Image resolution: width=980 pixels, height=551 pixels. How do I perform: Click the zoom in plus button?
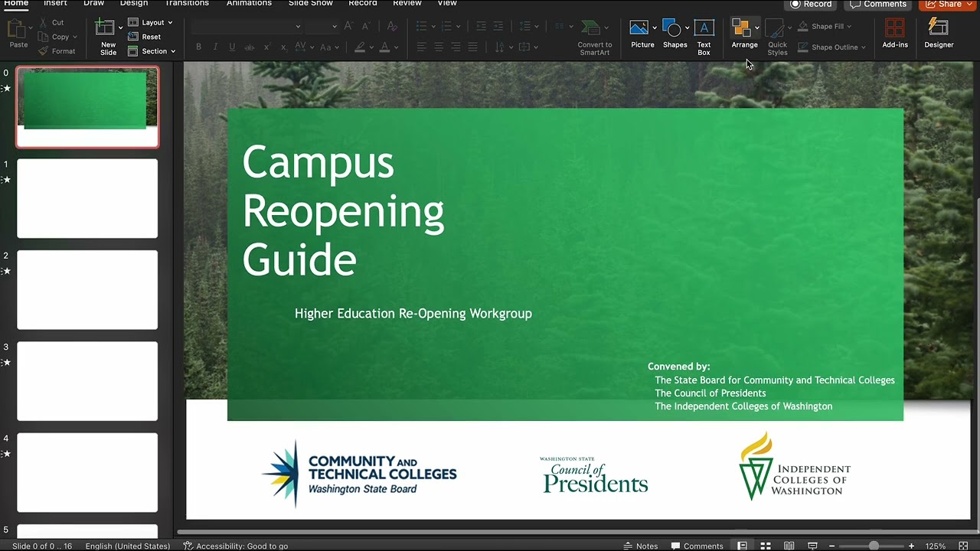coord(911,546)
